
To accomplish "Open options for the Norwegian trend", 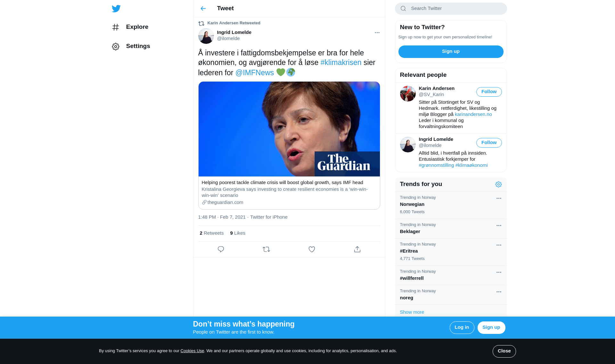I will (x=499, y=198).
